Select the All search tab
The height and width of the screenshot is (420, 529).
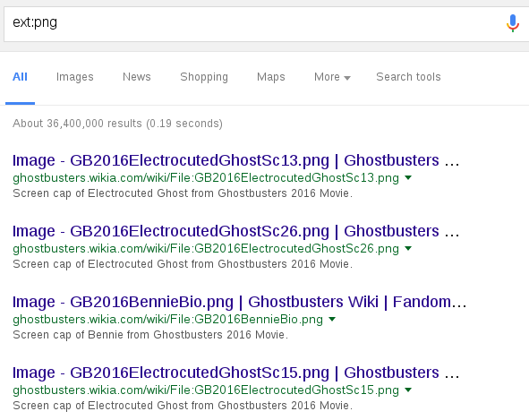(x=20, y=77)
